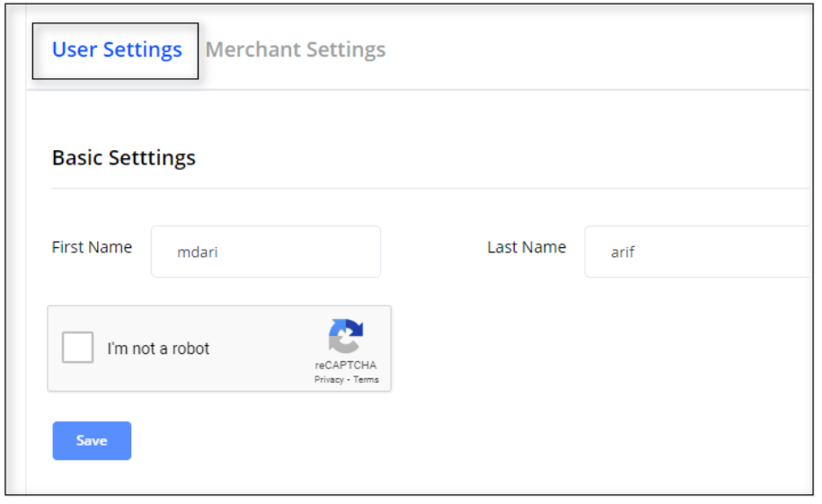This screenshot has width=822, height=504.
Task: Click the Last Name label
Action: pyautogui.click(x=526, y=247)
